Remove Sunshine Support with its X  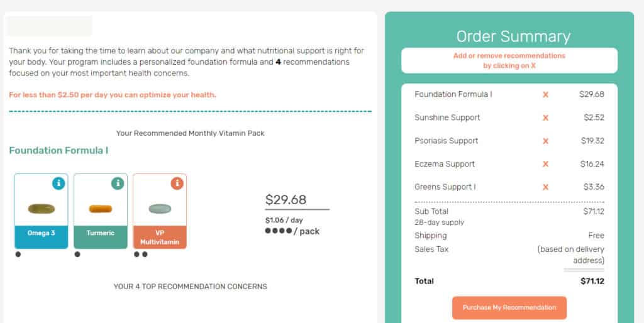coord(545,118)
